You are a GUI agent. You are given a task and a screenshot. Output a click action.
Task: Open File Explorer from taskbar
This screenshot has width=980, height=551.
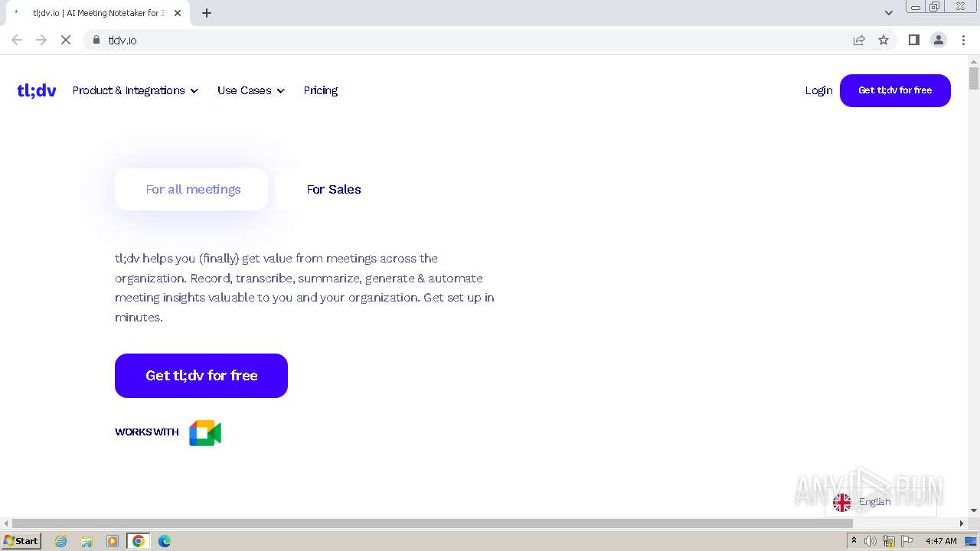pyautogui.click(x=87, y=541)
